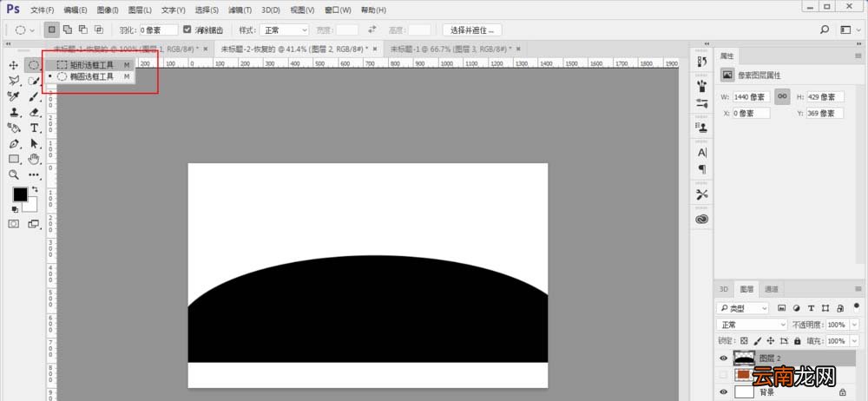Hide 图层 2 with its eye icon
Image resolution: width=868 pixels, height=401 pixels.
click(x=723, y=358)
